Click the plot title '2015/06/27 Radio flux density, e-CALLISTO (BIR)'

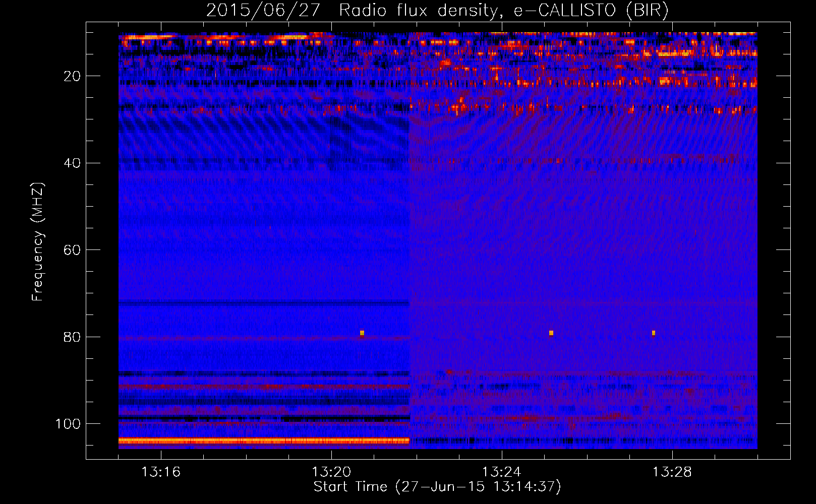point(437,11)
